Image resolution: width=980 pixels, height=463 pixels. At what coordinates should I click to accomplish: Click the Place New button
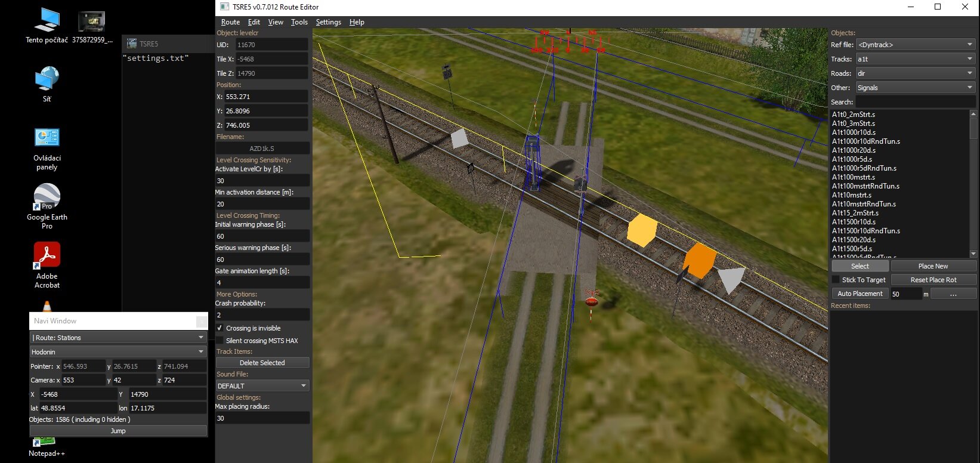(933, 266)
